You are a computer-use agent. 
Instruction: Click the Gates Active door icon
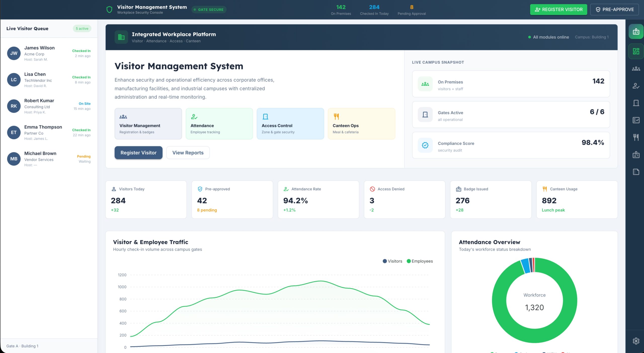pos(425,115)
